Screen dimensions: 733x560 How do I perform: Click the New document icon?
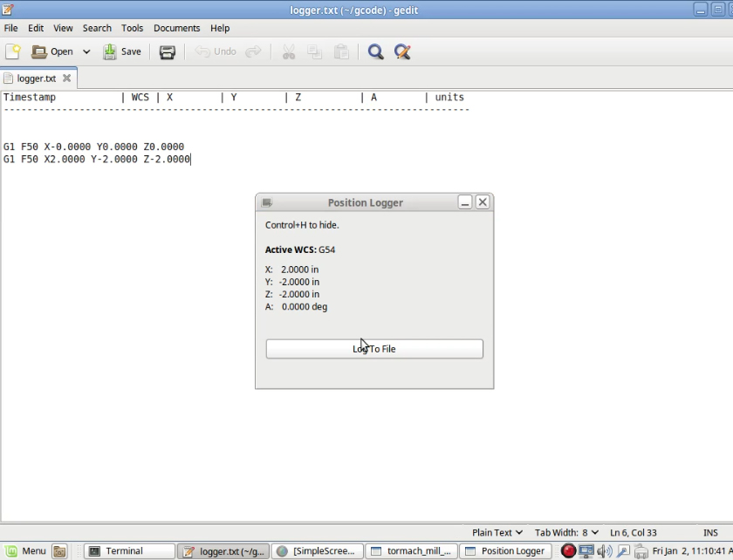click(13, 51)
